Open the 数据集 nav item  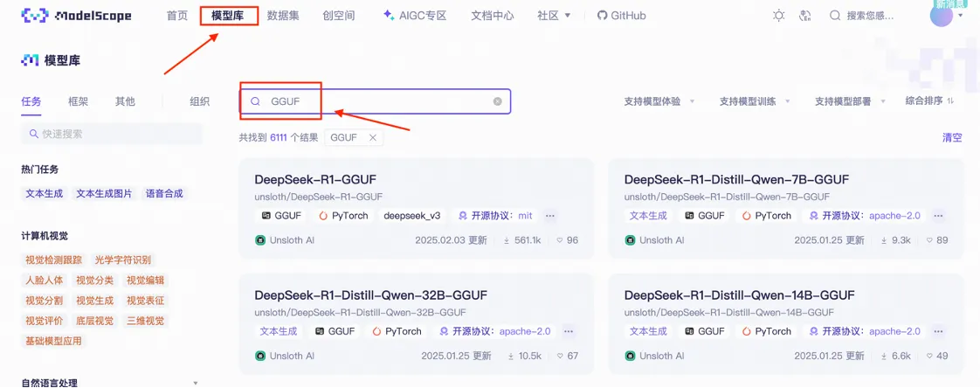282,16
